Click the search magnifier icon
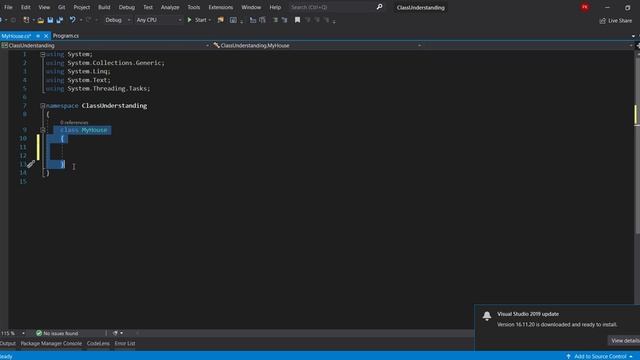This screenshot has height=360, width=640. coord(380,7)
